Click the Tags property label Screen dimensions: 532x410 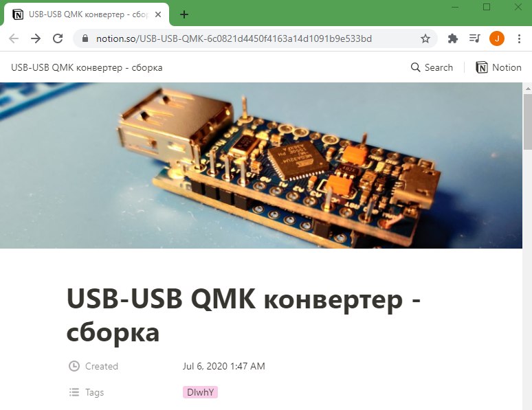pyautogui.click(x=94, y=392)
